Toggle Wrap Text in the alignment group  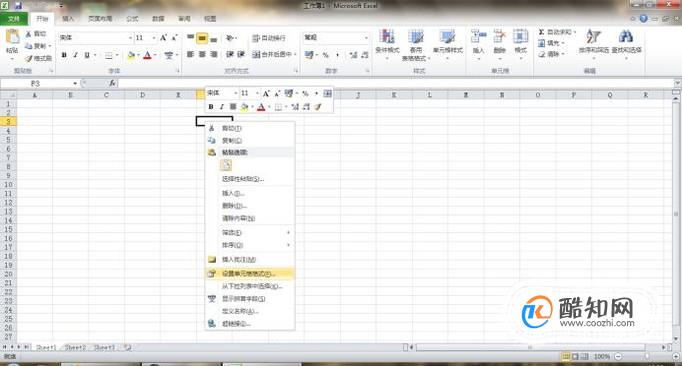pos(269,38)
